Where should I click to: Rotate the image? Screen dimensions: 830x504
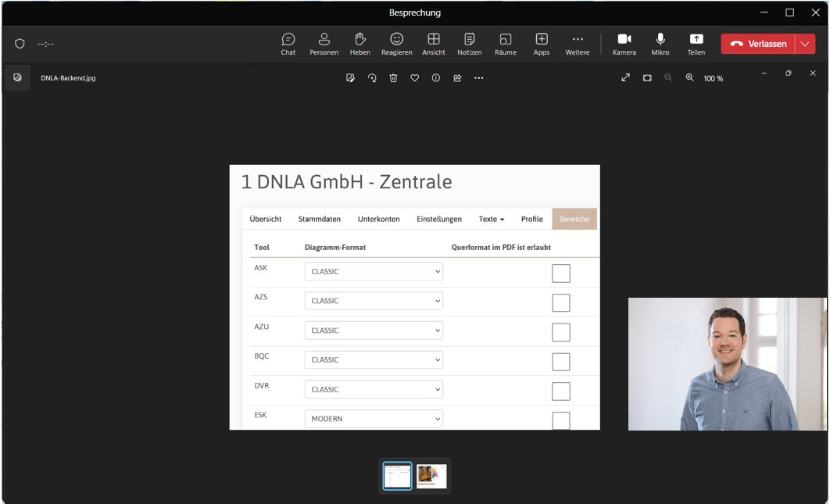(x=372, y=78)
